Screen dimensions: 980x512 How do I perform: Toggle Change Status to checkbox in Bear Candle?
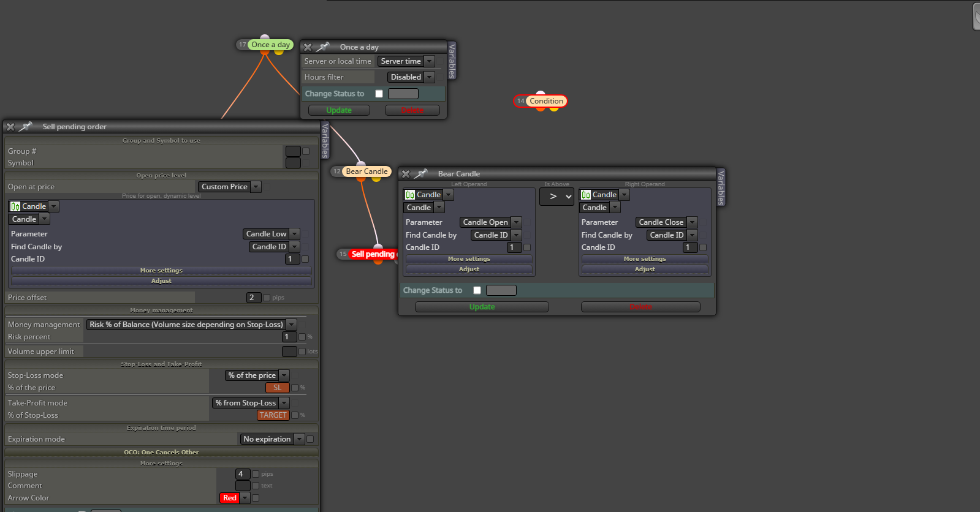tap(477, 290)
